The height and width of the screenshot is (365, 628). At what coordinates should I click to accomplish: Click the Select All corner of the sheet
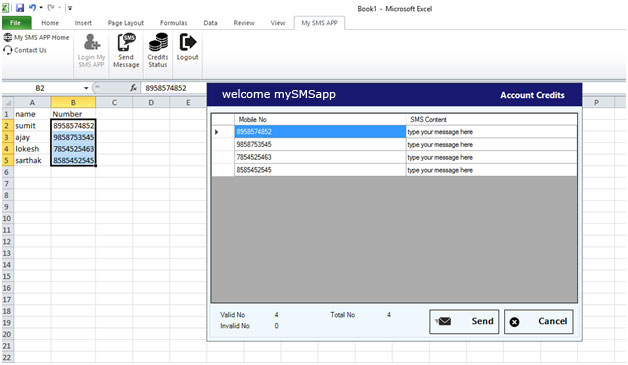coord(8,103)
